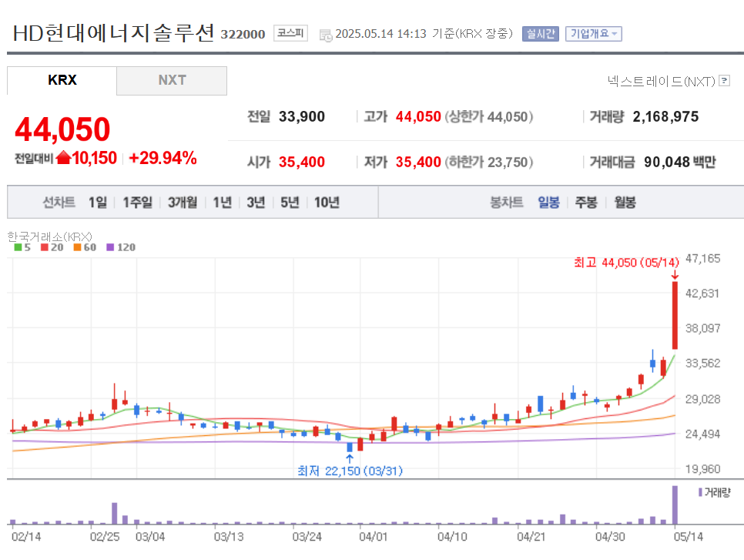Show the 주봉 candlestick chart
Image resolution: width=744 pixels, height=560 pixels.
point(586,202)
